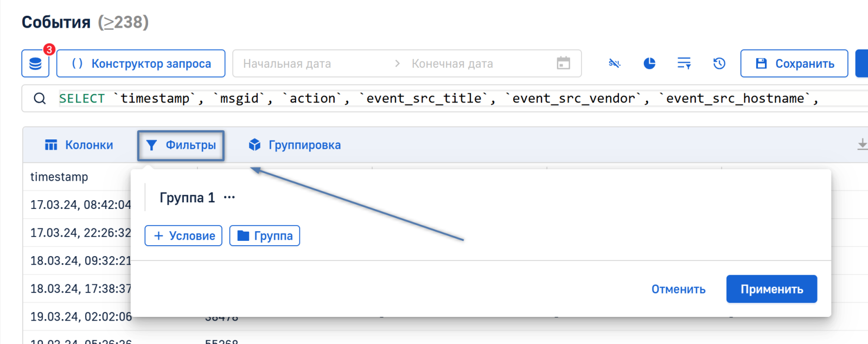Add a condition with Условие button
This screenshot has width=868, height=344.
(183, 235)
